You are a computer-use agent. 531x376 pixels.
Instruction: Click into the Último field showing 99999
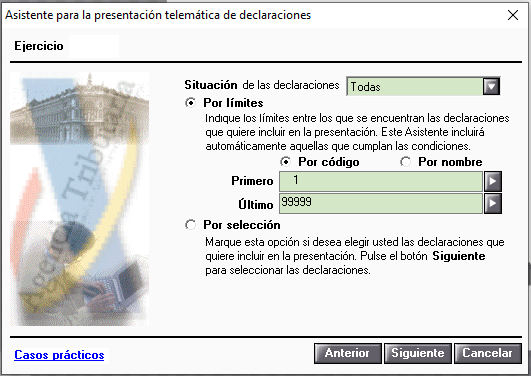click(381, 203)
